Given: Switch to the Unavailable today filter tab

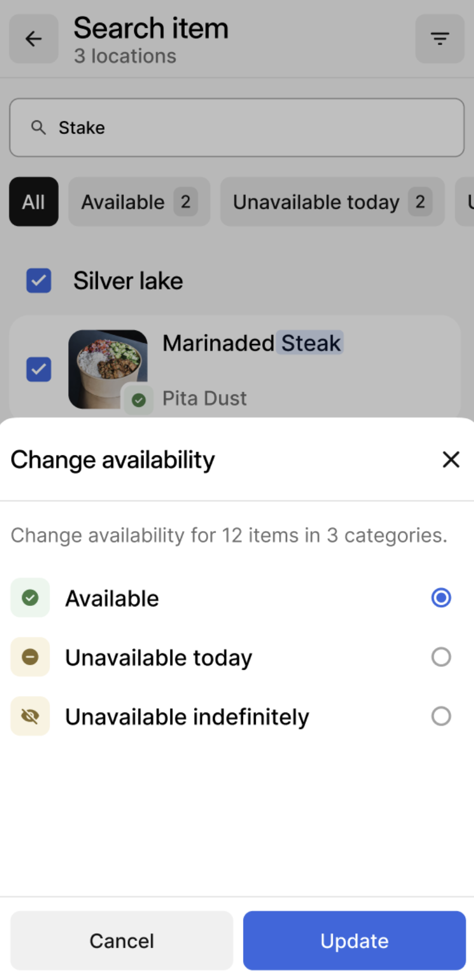Looking at the screenshot, I should (332, 202).
